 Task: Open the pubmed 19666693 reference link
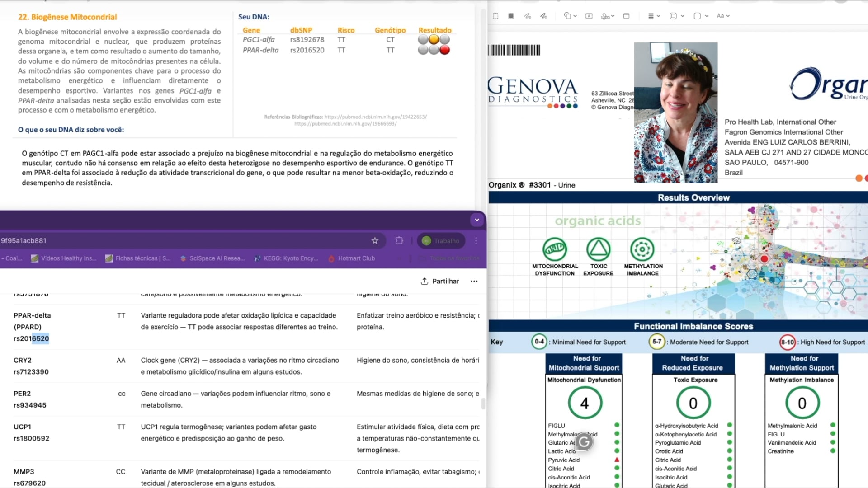345,124
